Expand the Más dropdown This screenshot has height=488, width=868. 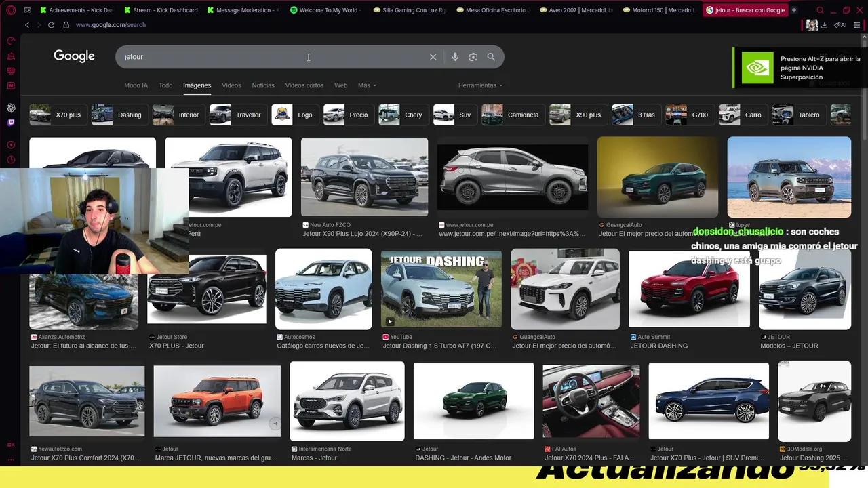click(367, 85)
